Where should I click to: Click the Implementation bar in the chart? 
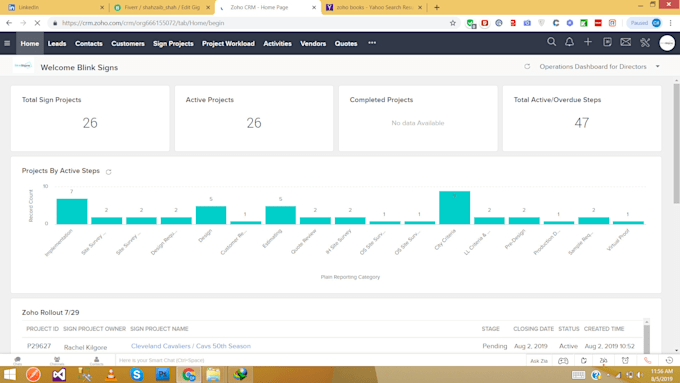(72, 211)
